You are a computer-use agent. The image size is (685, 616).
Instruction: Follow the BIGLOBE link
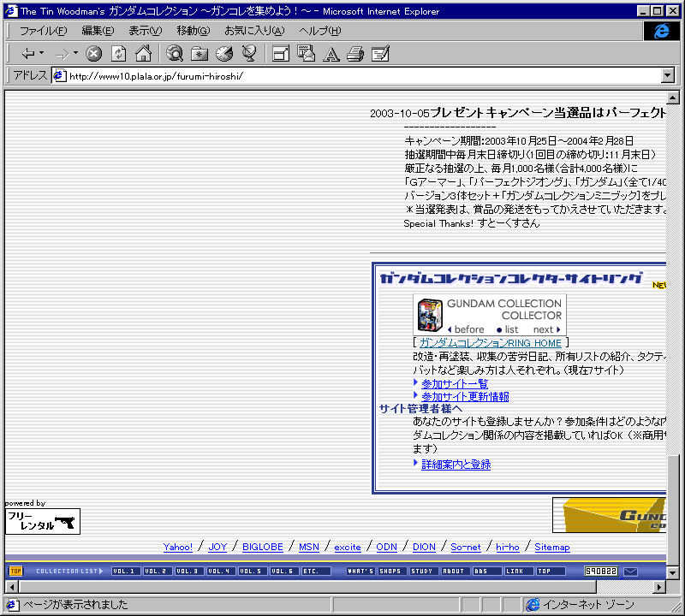pos(263,547)
